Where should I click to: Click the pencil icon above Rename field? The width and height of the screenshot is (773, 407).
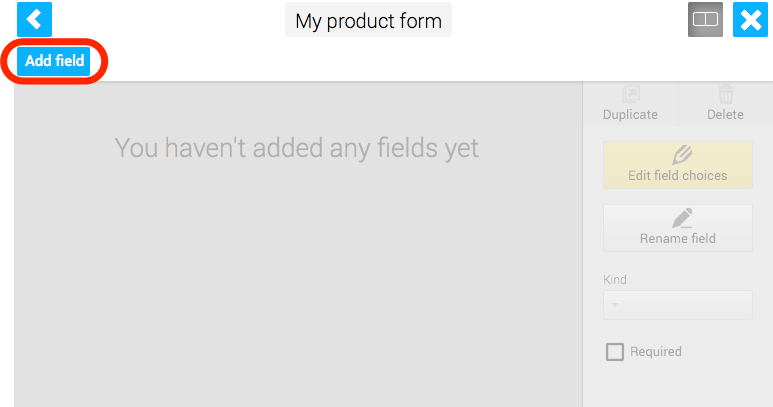coord(682,218)
